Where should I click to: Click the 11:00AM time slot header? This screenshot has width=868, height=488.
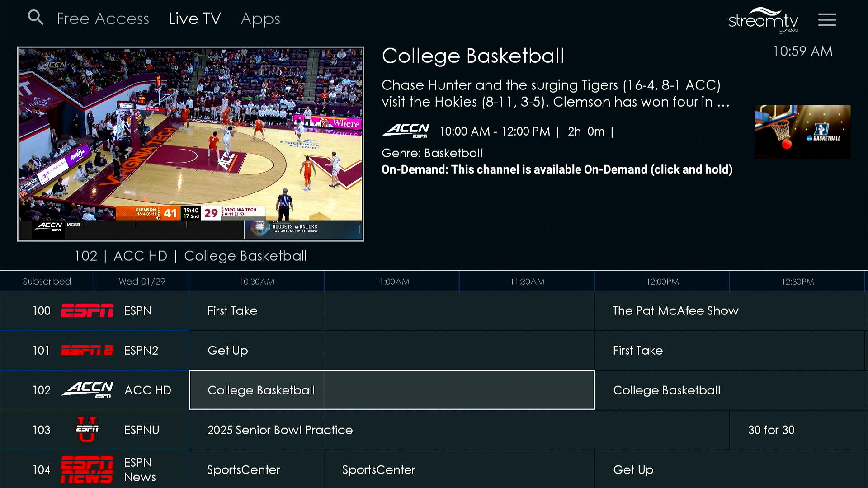click(392, 282)
